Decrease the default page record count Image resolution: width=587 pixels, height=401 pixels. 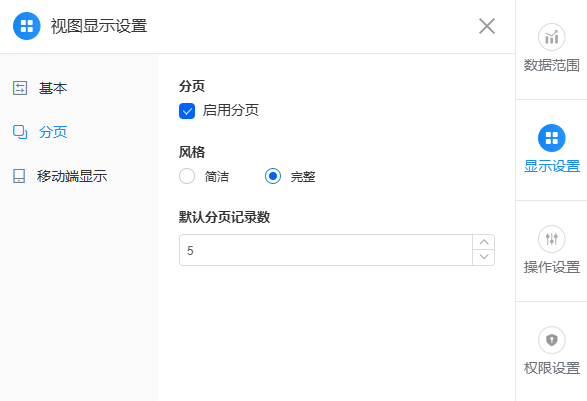click(484, 258)
